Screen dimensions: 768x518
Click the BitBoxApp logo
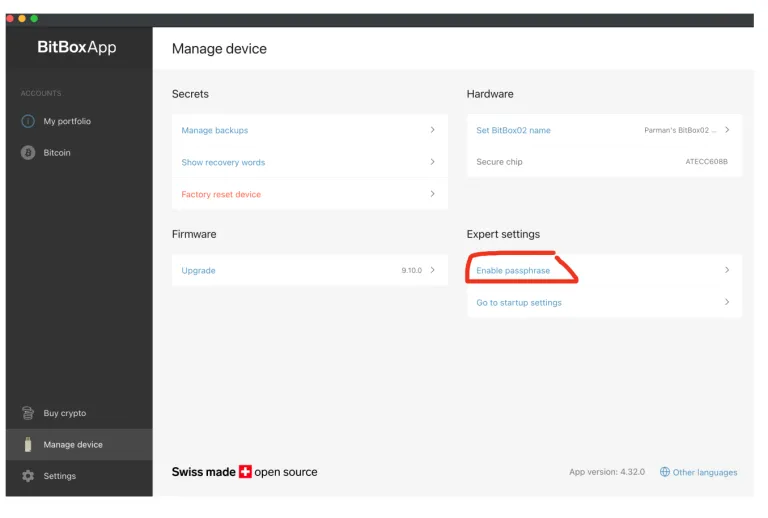click(77, 47)
